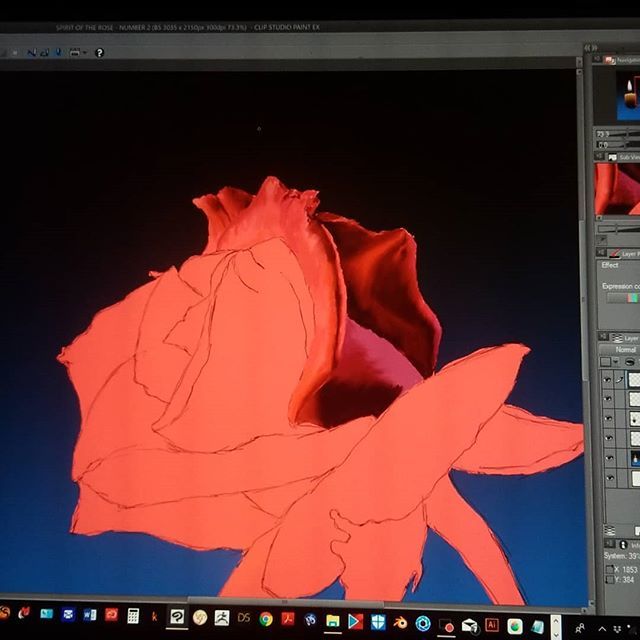Select the first layer thumbnail
Screen dimensions: 640x640
tap(635, 380)
